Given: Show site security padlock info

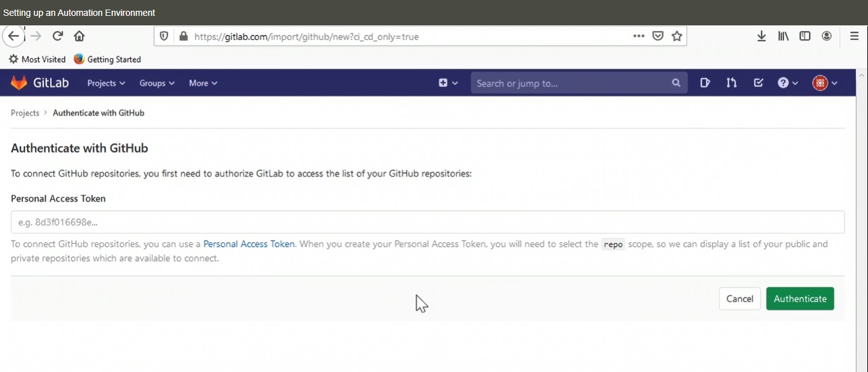Looking at the screenshot, I should coord(184,36).
